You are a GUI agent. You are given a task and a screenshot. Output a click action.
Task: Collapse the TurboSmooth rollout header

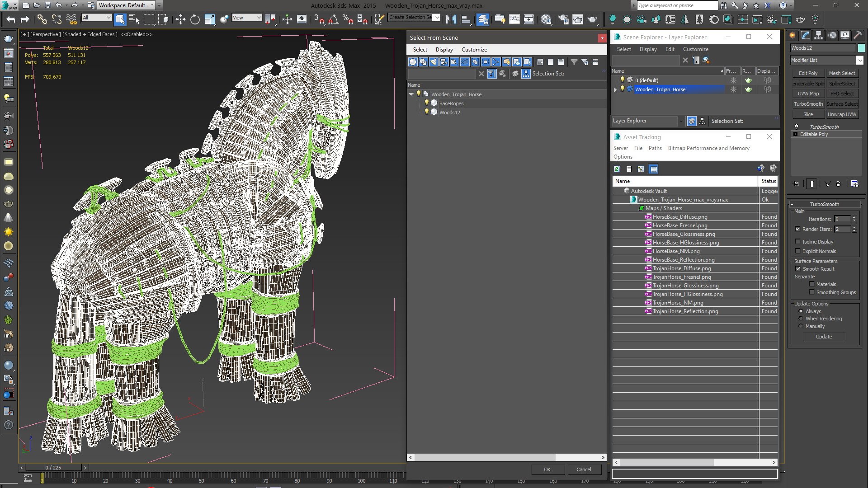pos(824,204)
